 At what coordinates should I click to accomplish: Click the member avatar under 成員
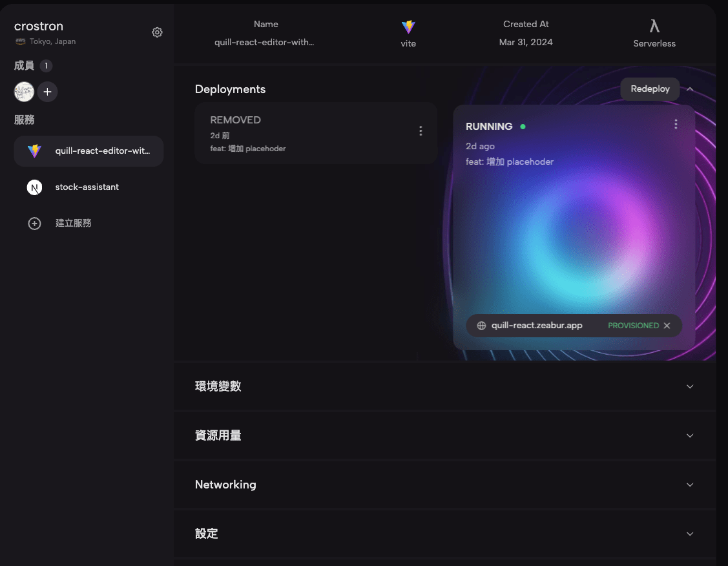point(24,92)
